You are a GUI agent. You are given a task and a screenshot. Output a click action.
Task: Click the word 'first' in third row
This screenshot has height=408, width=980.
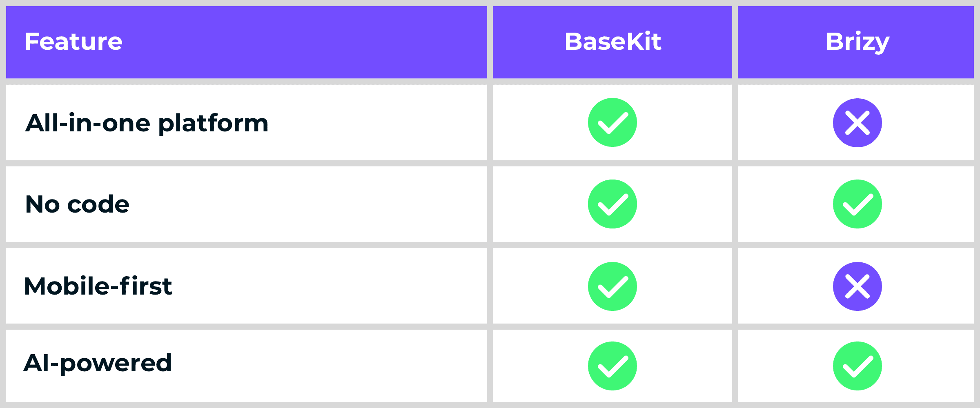[x=146, y=286]
